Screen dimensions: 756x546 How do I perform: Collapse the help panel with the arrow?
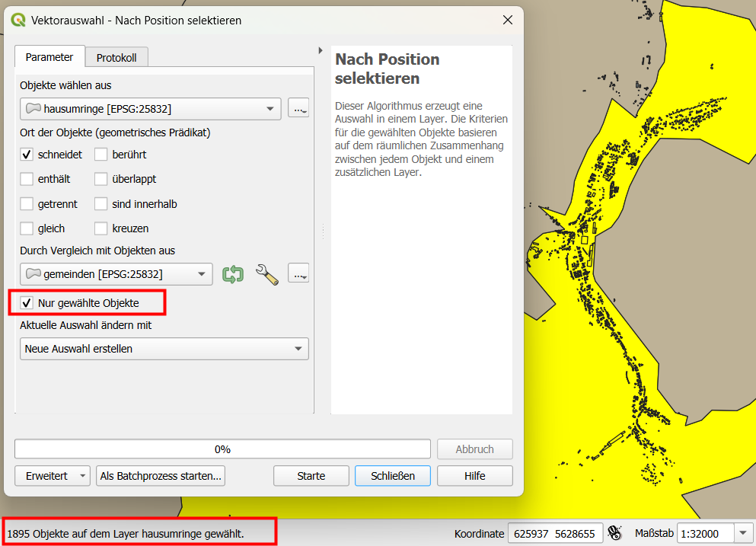tap(321, 50)
